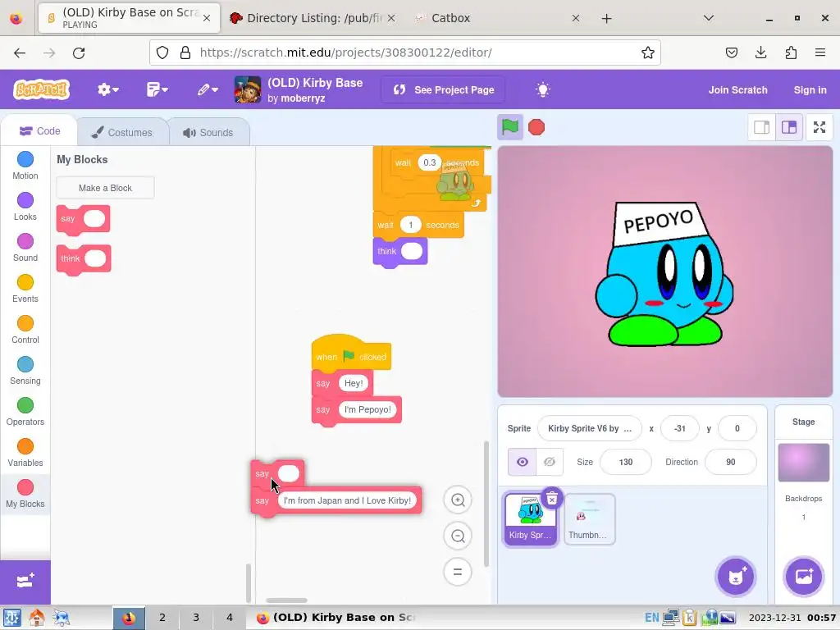This screenshot has height=630, width=840.
Task: Edit the wait 1 seconds value
Action: click(411, 225)
